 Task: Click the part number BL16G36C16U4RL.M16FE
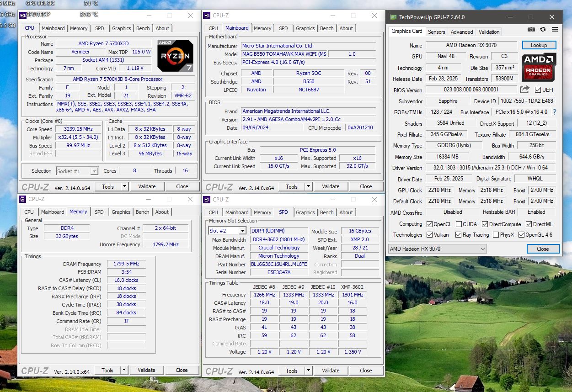279,264
